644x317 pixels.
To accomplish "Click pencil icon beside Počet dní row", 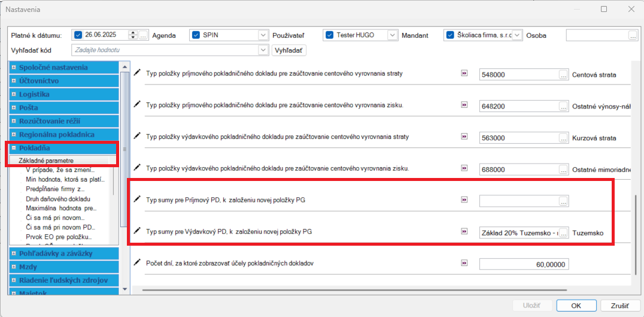I will point(137,262).
